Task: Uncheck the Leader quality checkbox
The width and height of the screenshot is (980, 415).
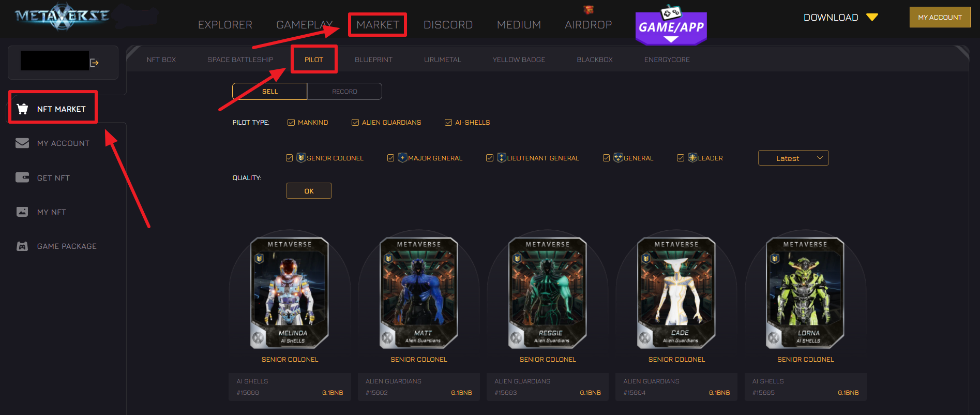Action: pos(681,158)
